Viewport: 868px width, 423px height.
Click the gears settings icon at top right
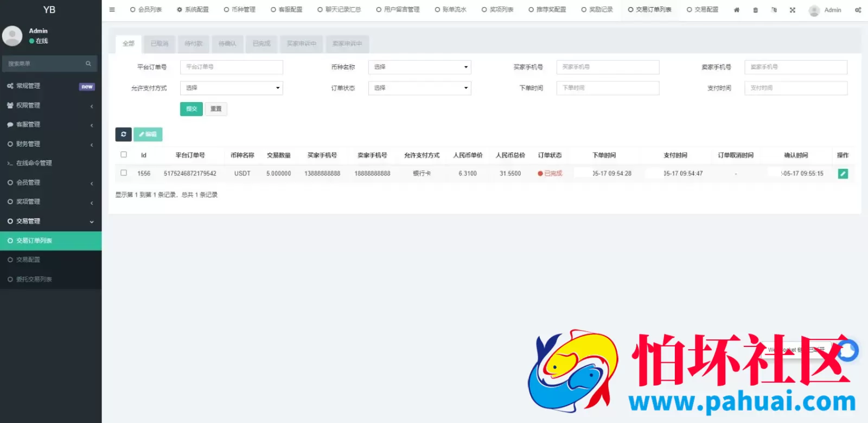(x=858, y=10)
